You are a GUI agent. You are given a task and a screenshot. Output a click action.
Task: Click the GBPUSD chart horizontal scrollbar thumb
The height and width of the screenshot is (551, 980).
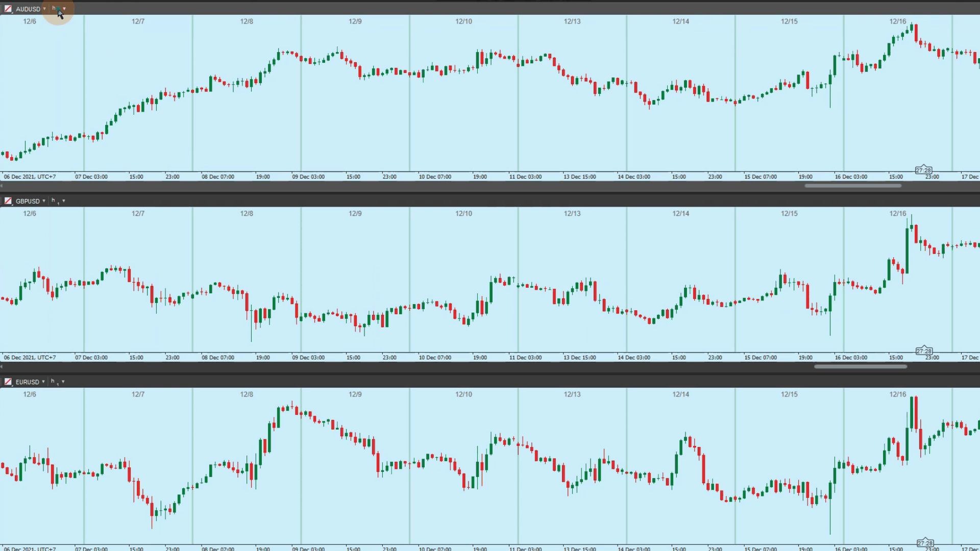(x=861, y=366)
